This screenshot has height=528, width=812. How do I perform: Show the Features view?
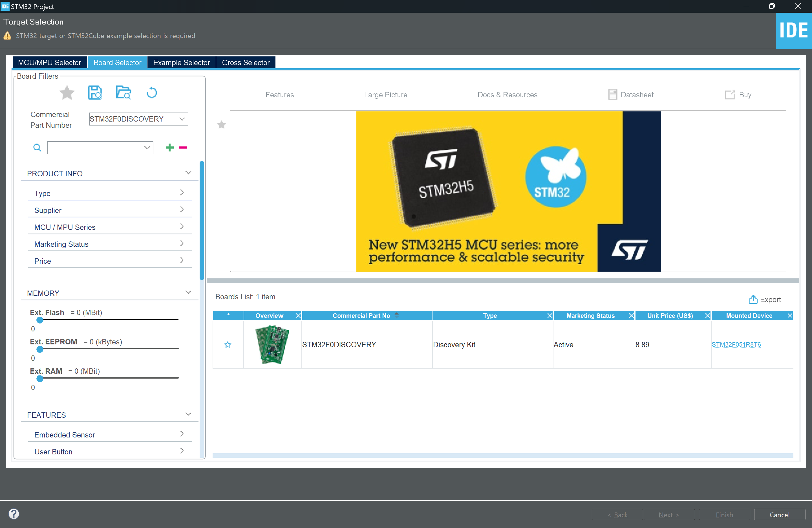[279, 94]
